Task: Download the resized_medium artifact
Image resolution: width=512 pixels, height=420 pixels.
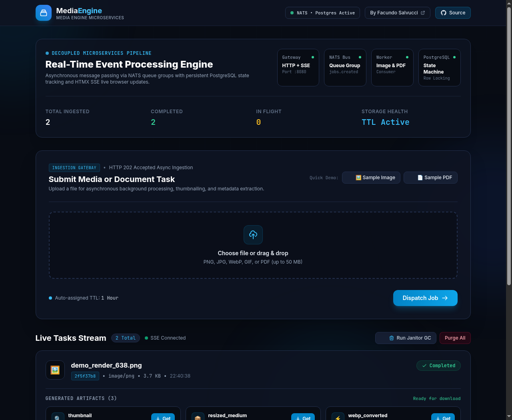Action: pyautogui.click(x=303, y=417)
